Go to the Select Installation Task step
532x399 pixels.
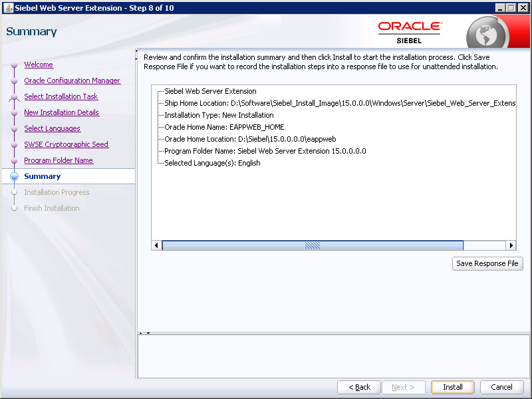(x=61, y=96)
